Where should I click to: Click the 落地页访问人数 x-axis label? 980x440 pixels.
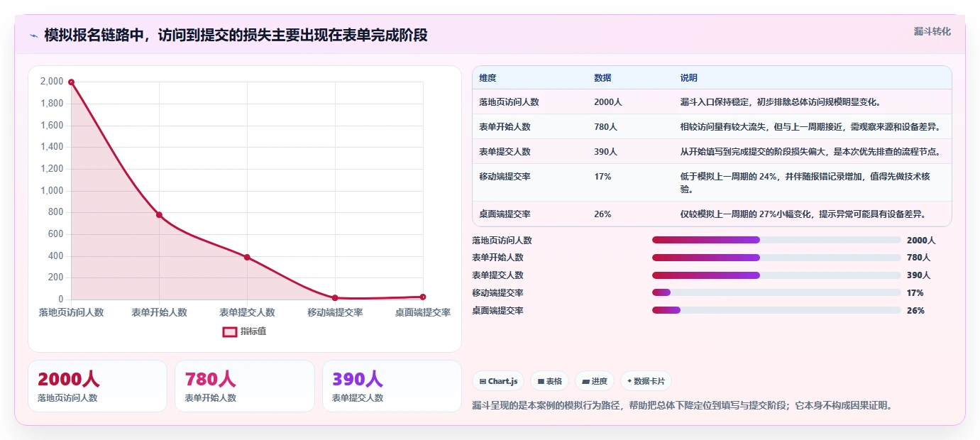71,312
